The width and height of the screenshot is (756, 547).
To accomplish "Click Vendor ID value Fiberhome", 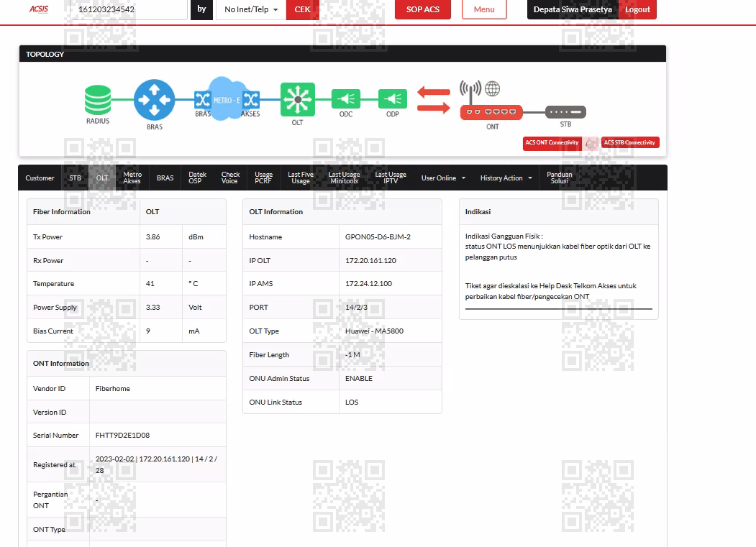I will (x=112, y=388).
